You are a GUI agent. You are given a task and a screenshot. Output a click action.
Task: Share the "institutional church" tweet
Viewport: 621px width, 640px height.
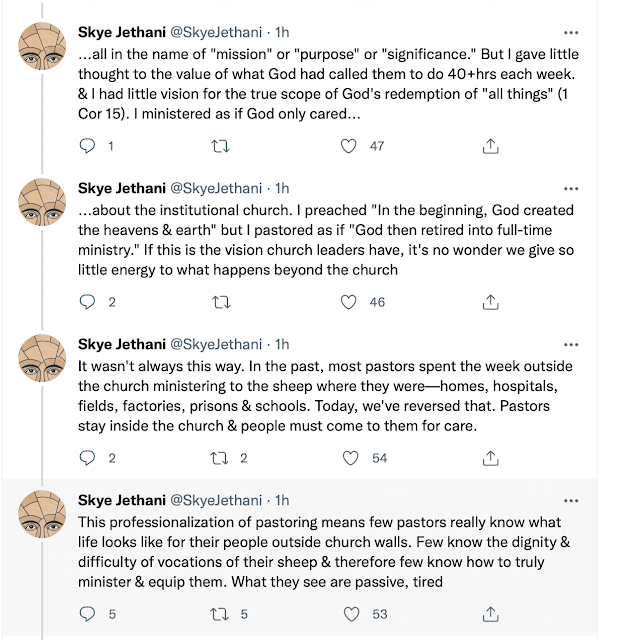tap(490, 301)
